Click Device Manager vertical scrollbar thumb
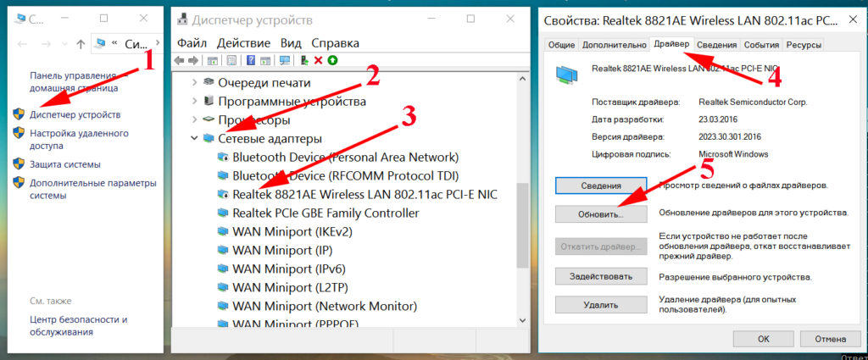Screen dimensions: 868x360 point(522,225)
